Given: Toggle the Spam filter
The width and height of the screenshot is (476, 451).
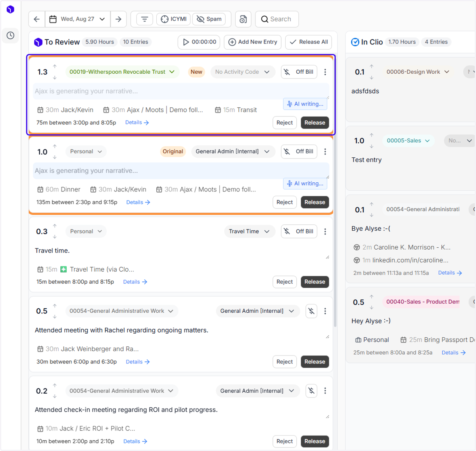Looking at the screenshot, I should click(209, 19).
